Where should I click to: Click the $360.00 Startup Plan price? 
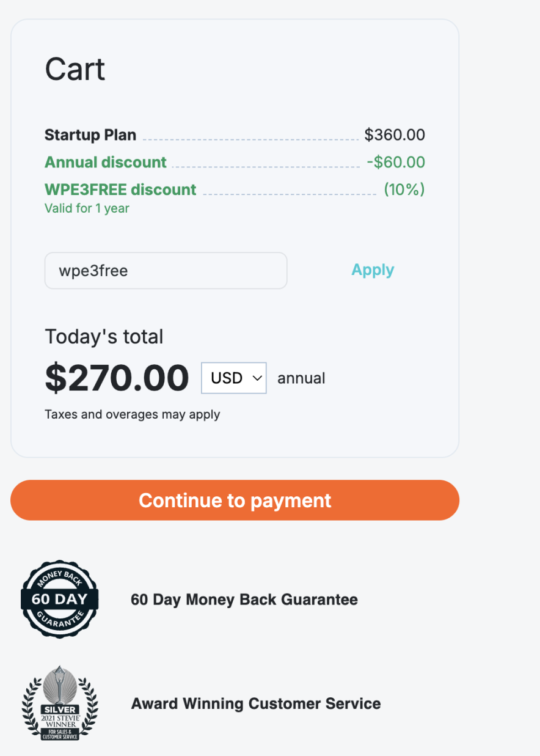point(395,135)
